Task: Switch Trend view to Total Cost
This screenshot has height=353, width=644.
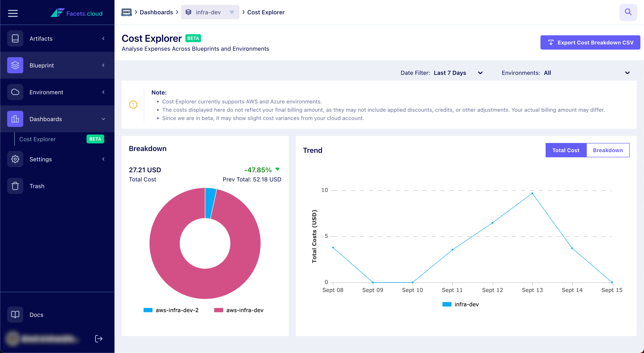Action: pyautogui.click(x=566, y=150)
